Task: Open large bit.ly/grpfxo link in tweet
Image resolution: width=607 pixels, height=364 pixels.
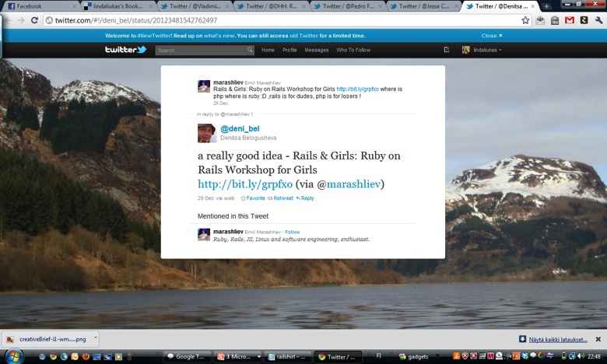Action: [x=245, y=184]
